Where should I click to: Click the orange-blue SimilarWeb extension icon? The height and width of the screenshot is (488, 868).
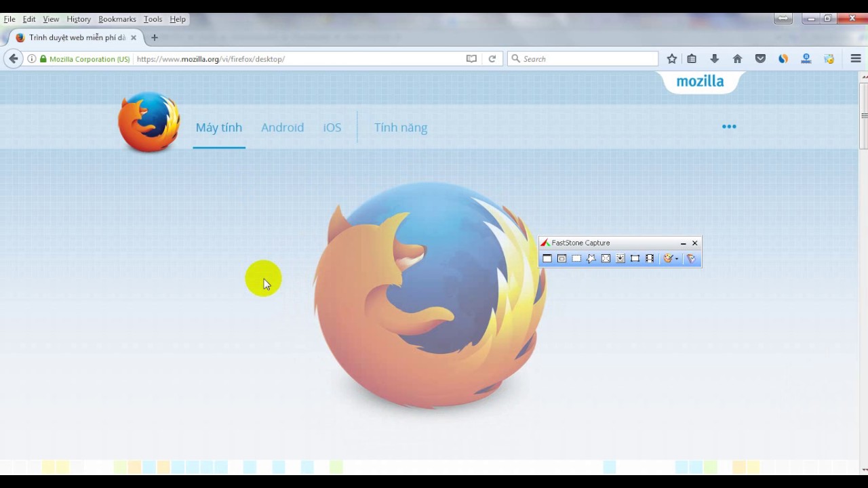click(x=783, y=59)
